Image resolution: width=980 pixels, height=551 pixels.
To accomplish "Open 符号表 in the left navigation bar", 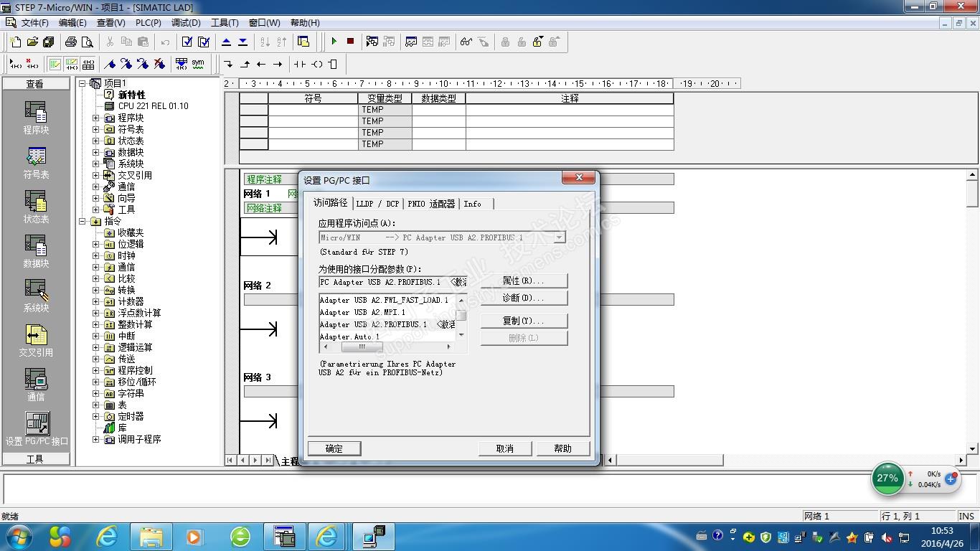I will [x=36, y=162].
